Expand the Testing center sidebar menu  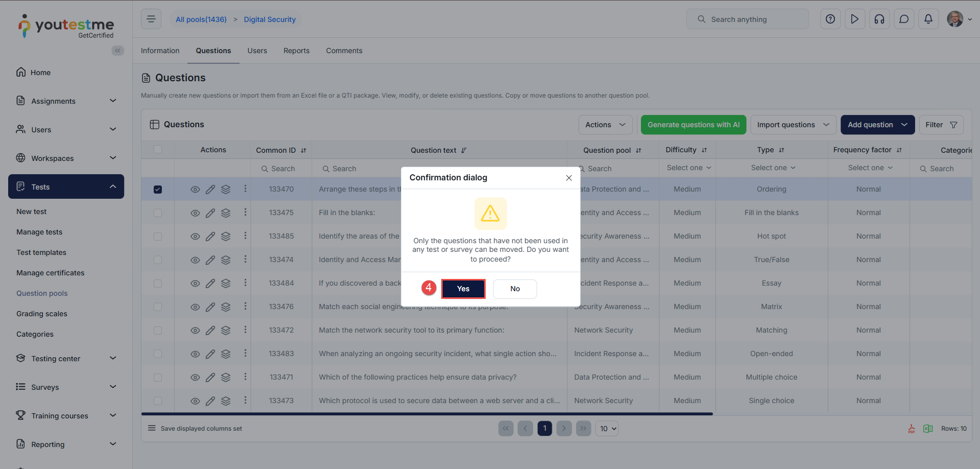66,358
